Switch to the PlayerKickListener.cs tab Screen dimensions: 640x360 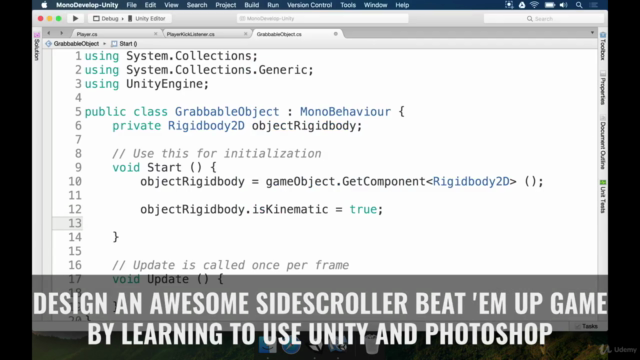tap(206, 34)
